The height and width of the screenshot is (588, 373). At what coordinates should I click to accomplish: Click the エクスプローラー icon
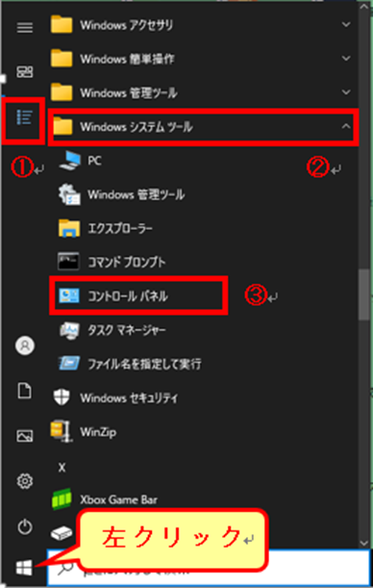pos(69,228)
